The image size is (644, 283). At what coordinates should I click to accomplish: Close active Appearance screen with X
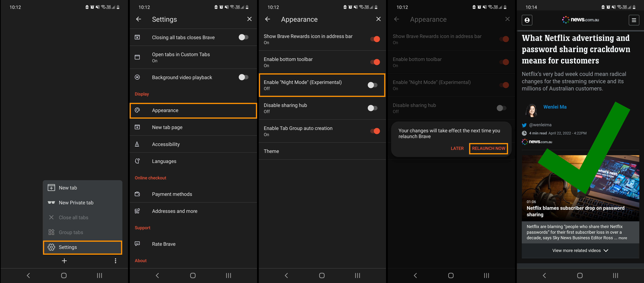coord(378,19)
